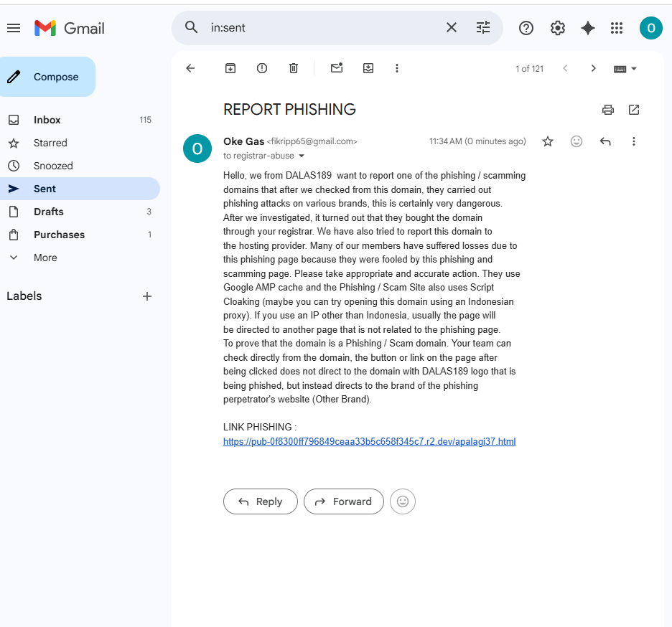Open the Inbox folder
The height and width of the screenshot is (627, 672).
point(80,120)
